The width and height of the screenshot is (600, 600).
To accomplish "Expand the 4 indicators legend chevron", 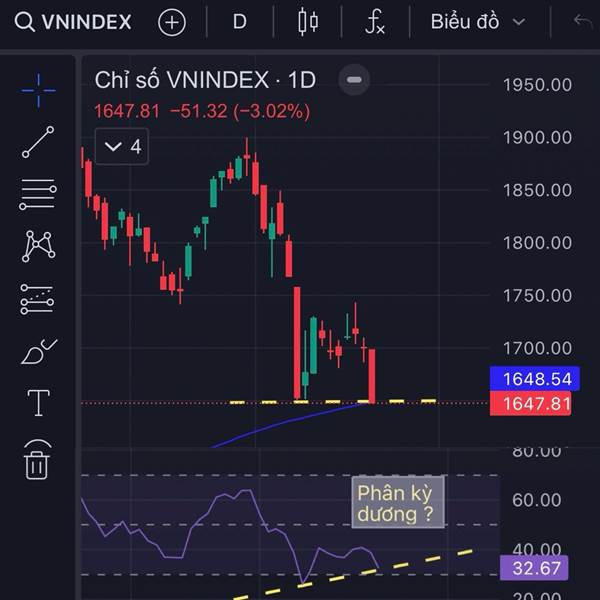I will [x=122, y=147].
